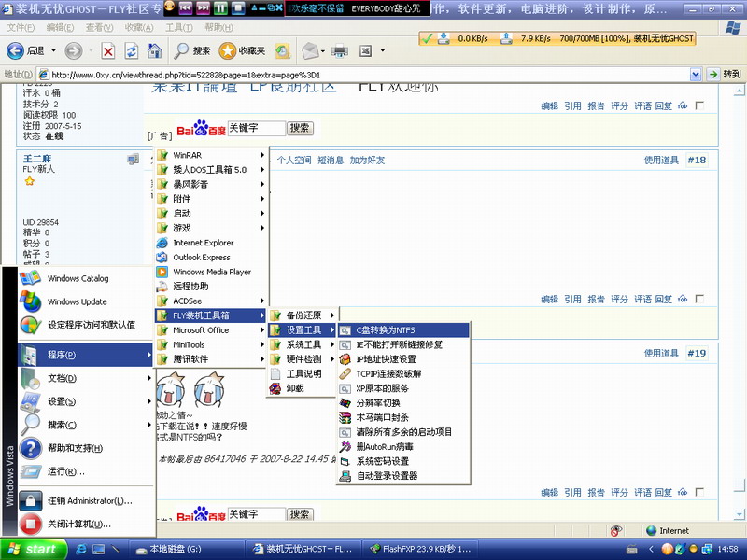Tick the checkbox in post #18 action row
This screenshot has width=747, height=560.
[699, 299]
